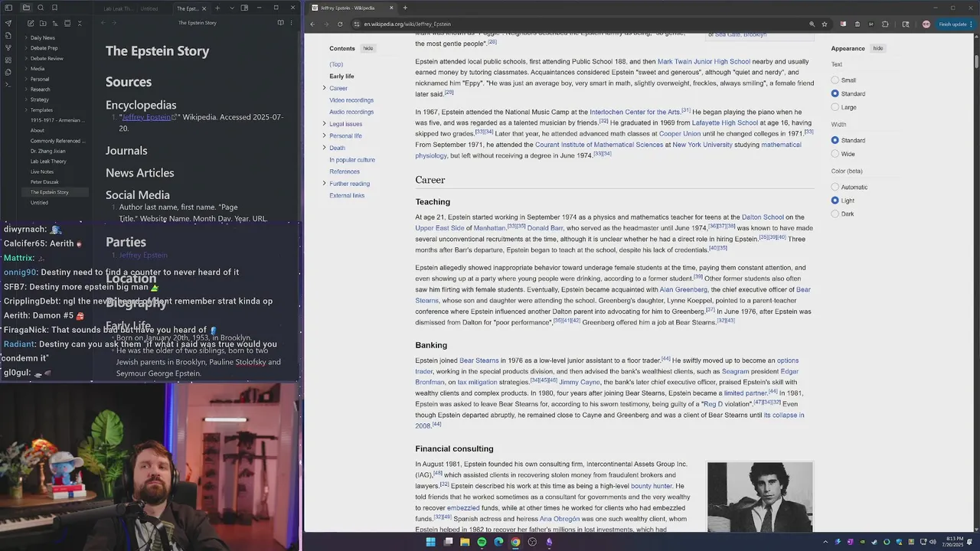Open the Mark Twain Junior High School link
Viewport: 980px width, 551px height.
tap(704, 61)
